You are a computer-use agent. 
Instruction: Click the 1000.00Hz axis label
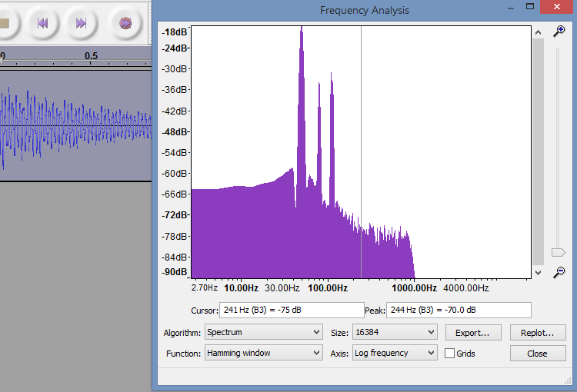tap(414, 288)
